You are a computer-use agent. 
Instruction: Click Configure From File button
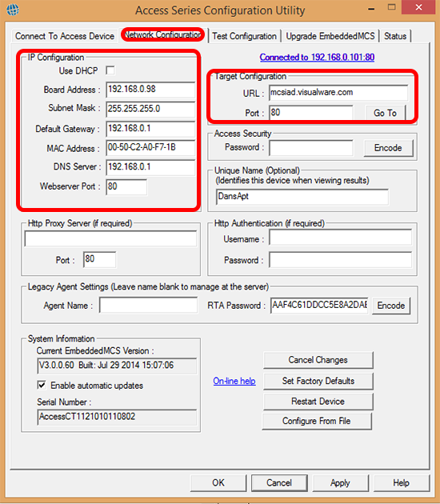click(x=317, y=421)
